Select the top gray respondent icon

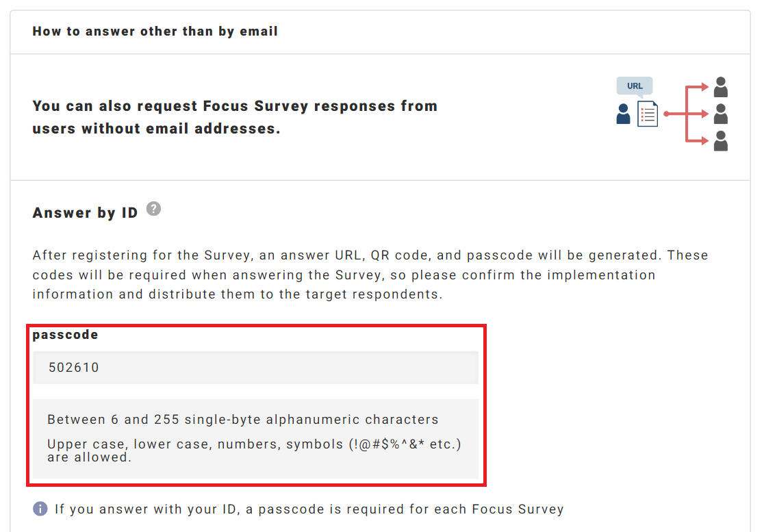720,87
